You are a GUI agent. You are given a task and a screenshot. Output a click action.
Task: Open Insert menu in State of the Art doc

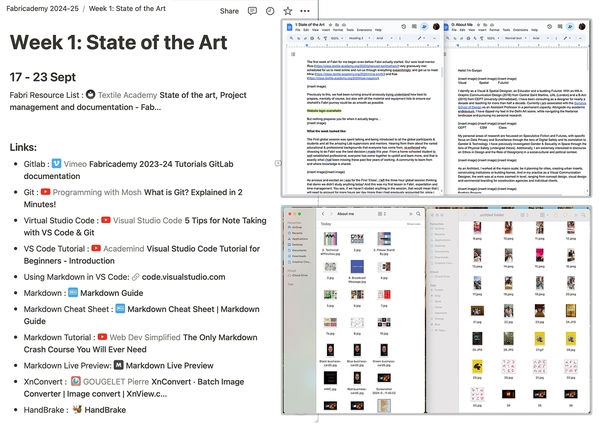pyautogui.click(x=326, y=30)
